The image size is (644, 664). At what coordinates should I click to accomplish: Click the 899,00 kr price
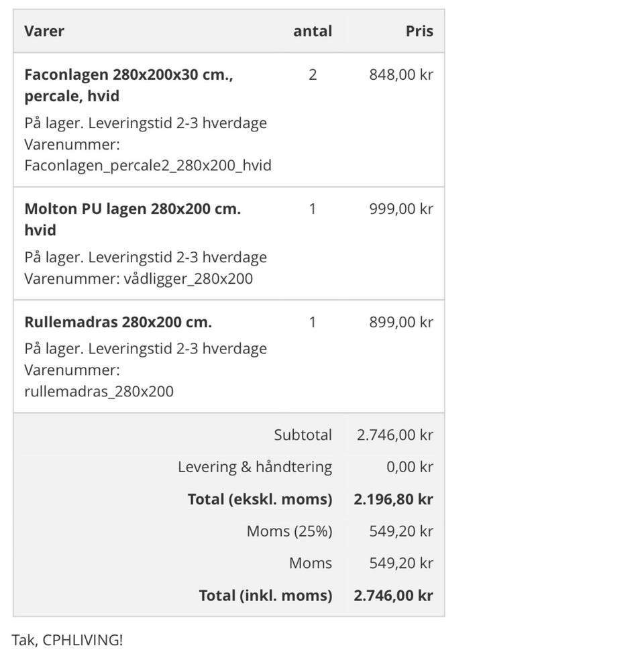tap(401, 322)
